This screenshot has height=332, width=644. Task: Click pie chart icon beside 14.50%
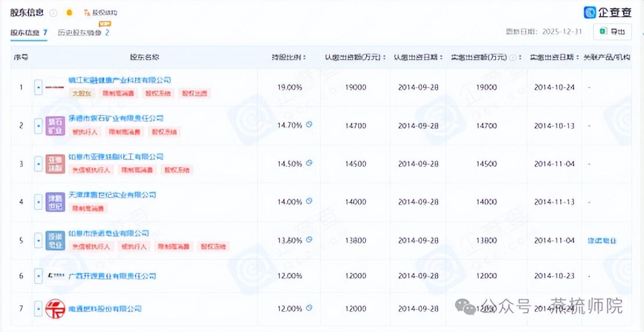pos(309,163)
